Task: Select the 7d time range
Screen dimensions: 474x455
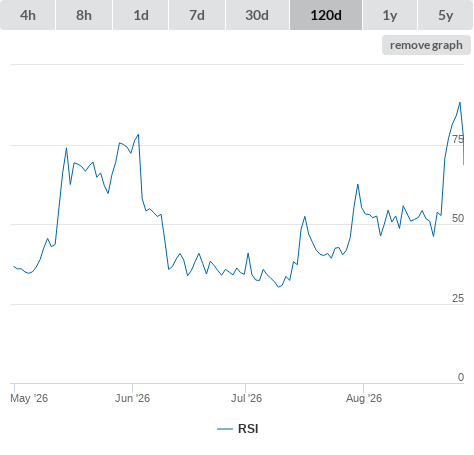Action: 197,15
